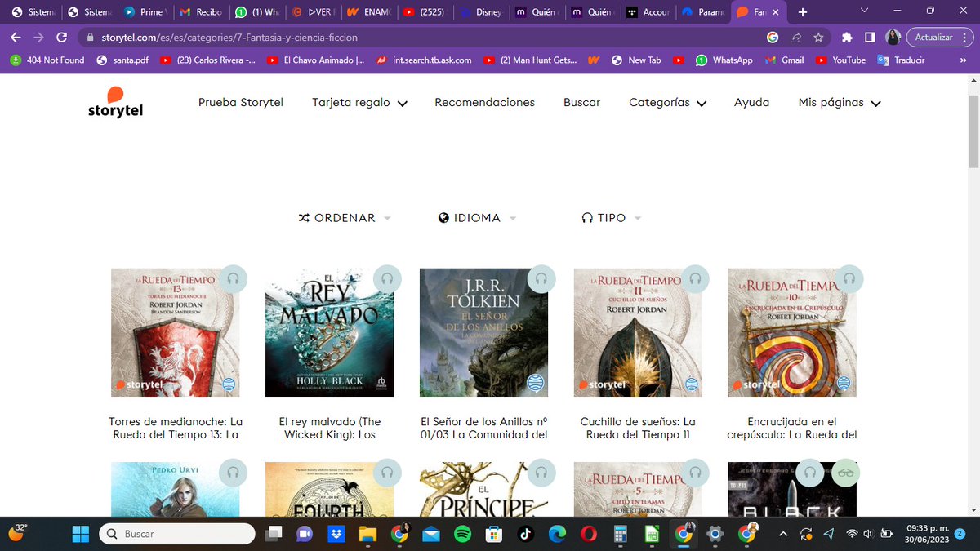This screenshot has height=551, width=980.
Task: Reload the page
Action: (61, 38)
